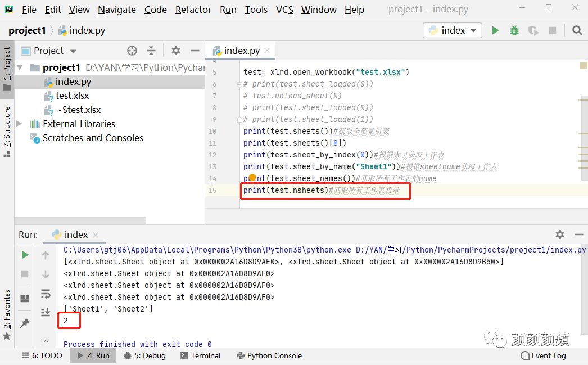Toggle code folding at line 9
The width and height of the screenshot is (588, 365).
[239, 120]
